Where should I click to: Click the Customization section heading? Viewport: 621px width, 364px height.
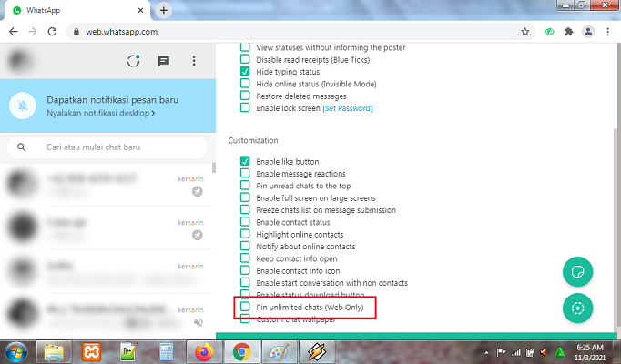tap(253, 140)
